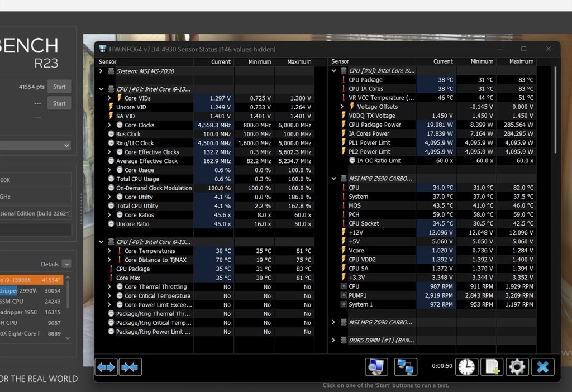This screenshot has width=572, height=392.
Task: Open HWiNFO sensor settings gear
Action: 517,367
